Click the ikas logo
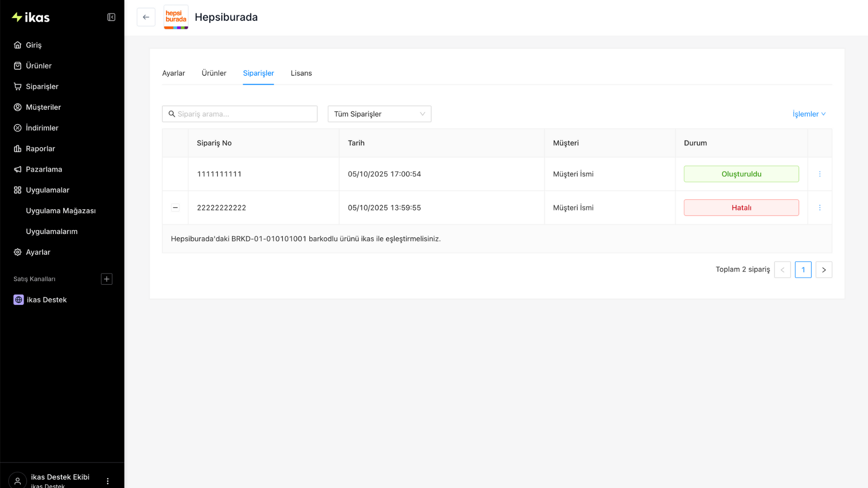 pos(31,17)
